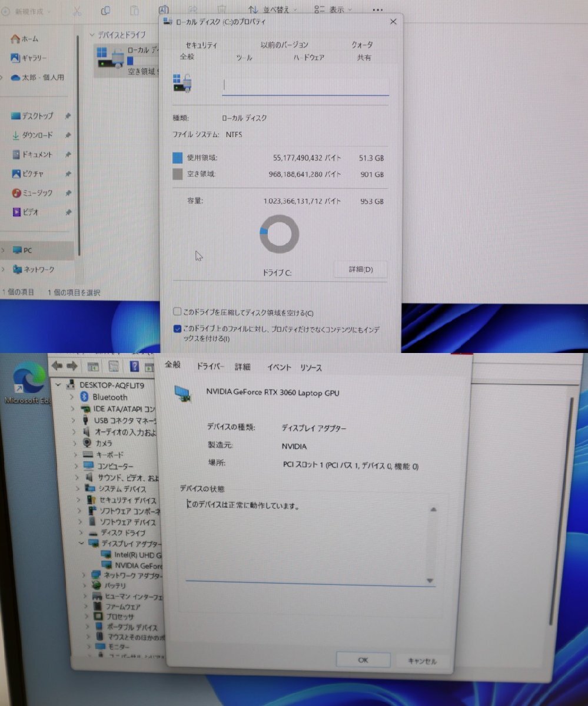Click the paste icon in Explorer toolbar
588x706 pixels.
pos(134,11)
